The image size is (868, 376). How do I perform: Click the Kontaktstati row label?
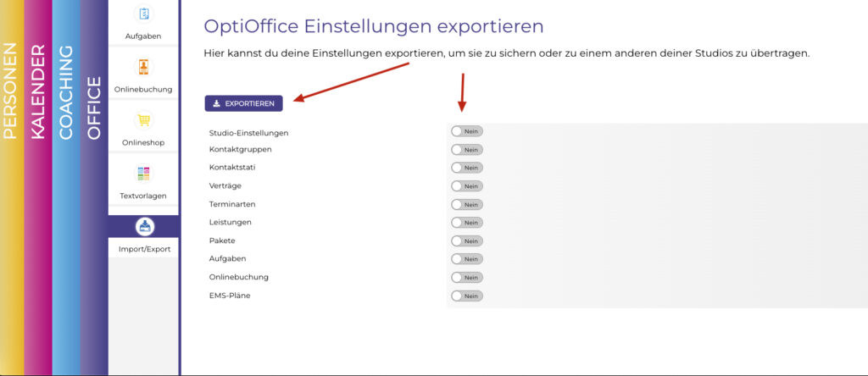click(x=232, y=167)
